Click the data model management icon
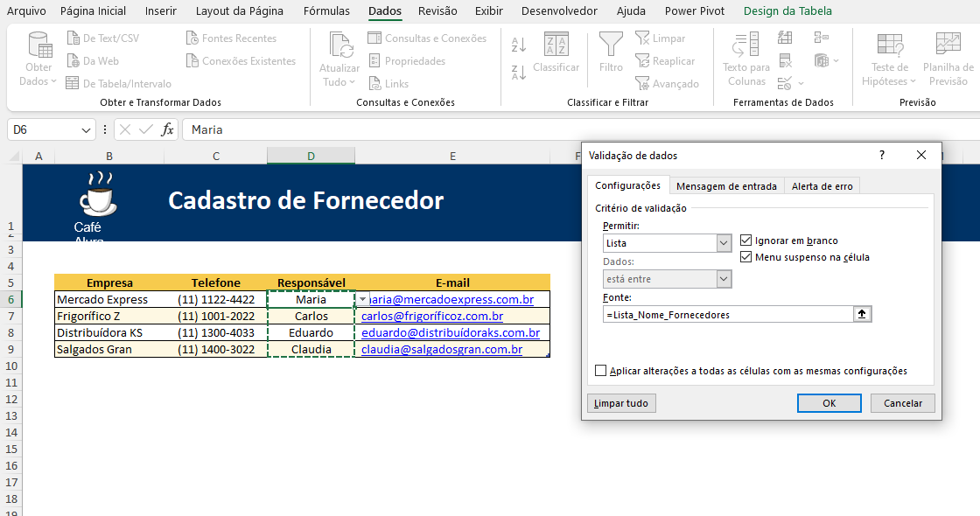 (822, 61)
